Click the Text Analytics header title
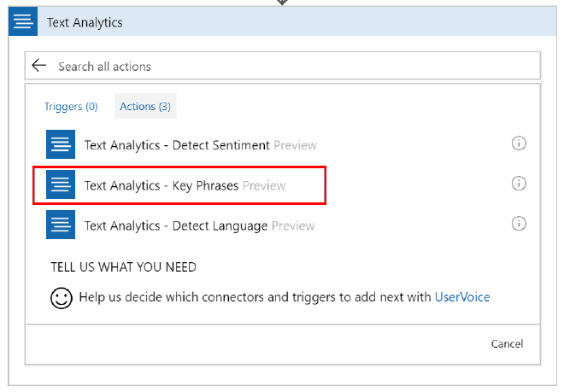This screenshot has width=564, height=392. click(x=85, y=23)
